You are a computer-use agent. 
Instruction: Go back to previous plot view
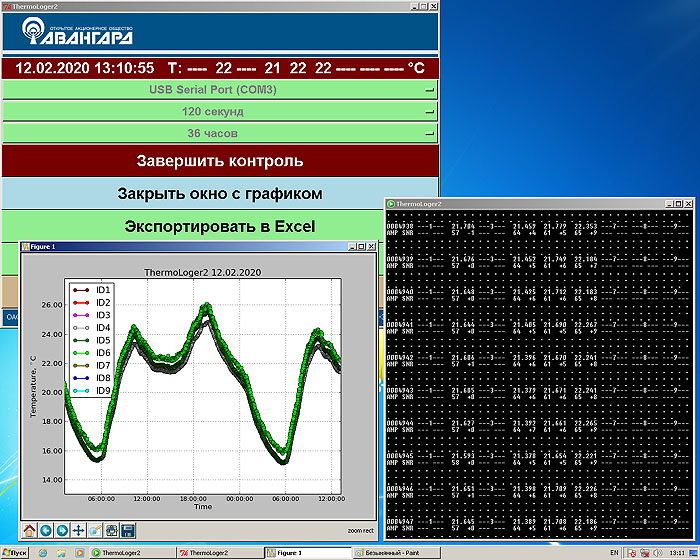click(46, 531)
